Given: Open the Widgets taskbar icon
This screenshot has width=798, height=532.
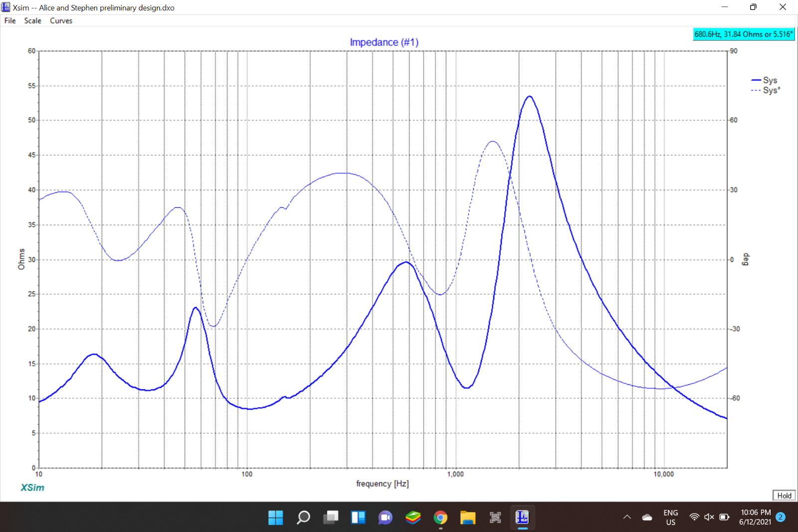Looking at the screenshot, I should pos(358,518).
